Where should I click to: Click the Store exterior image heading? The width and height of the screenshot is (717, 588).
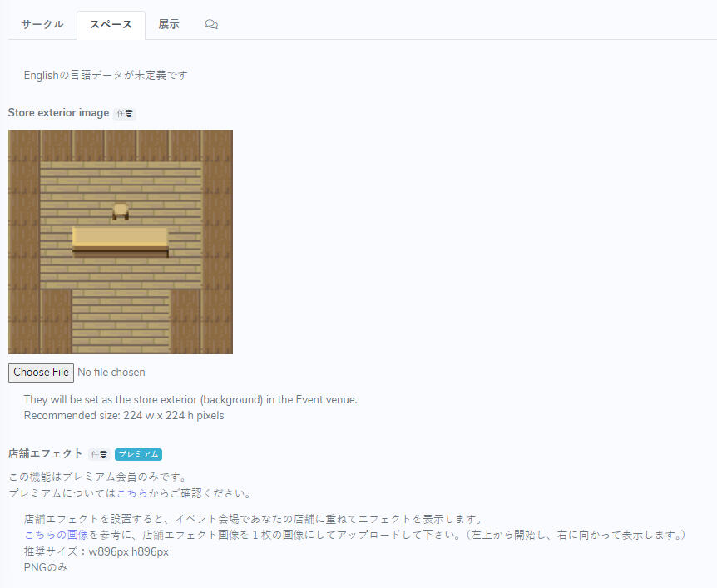58,112
